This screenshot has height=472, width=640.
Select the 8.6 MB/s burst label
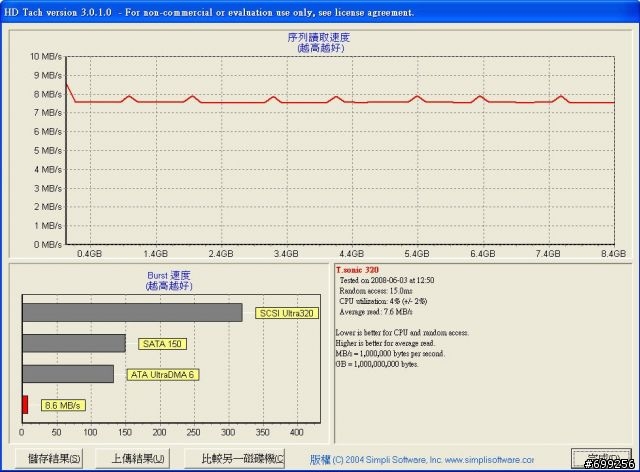coord(63,405)
